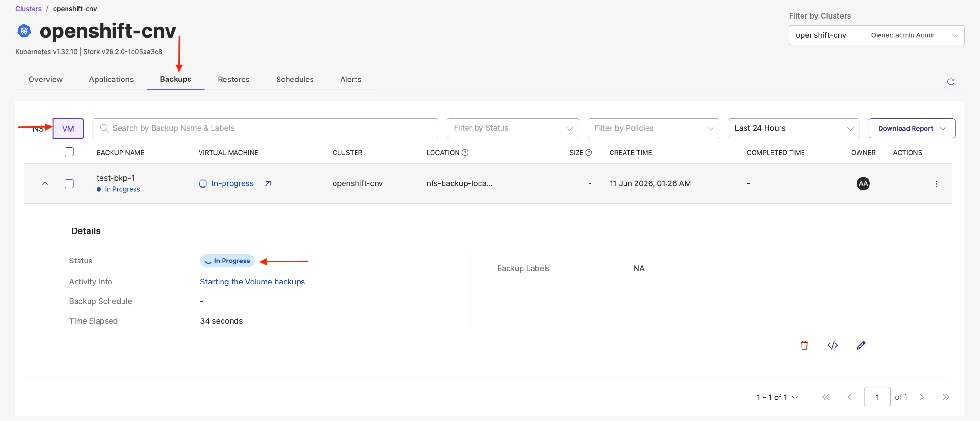Click BACKUP NAME column header
The width and height of the screenshot is (980, 421).
[120, 153]
